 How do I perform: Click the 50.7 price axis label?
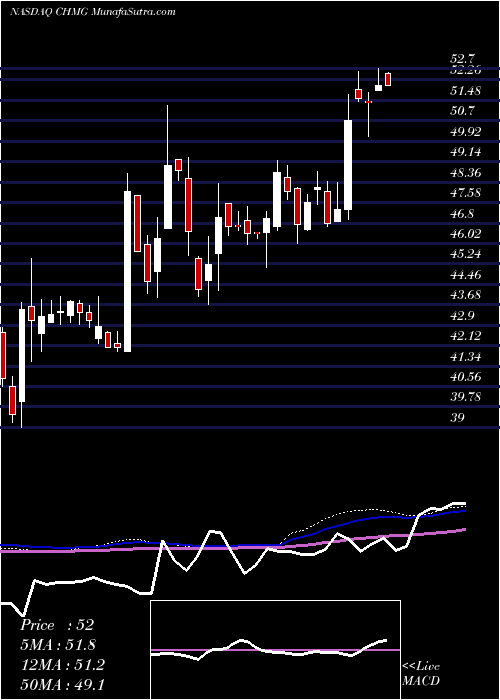(x=463, y=111)
